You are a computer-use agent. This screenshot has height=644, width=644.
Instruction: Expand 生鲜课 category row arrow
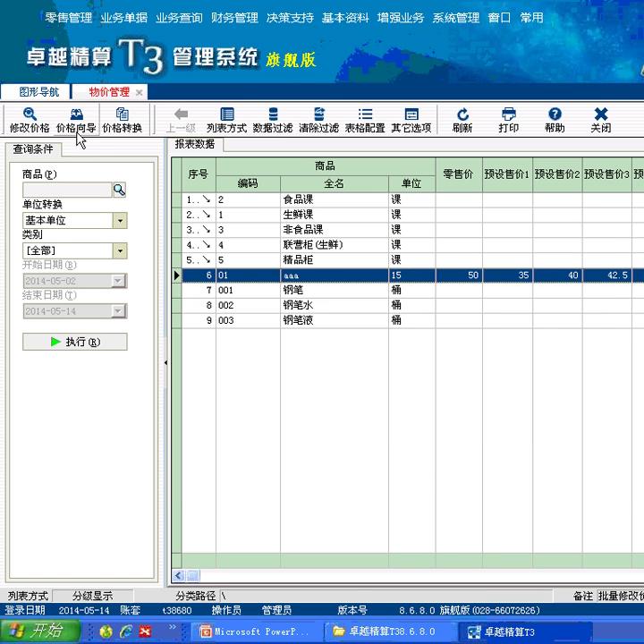pos(207,215)
